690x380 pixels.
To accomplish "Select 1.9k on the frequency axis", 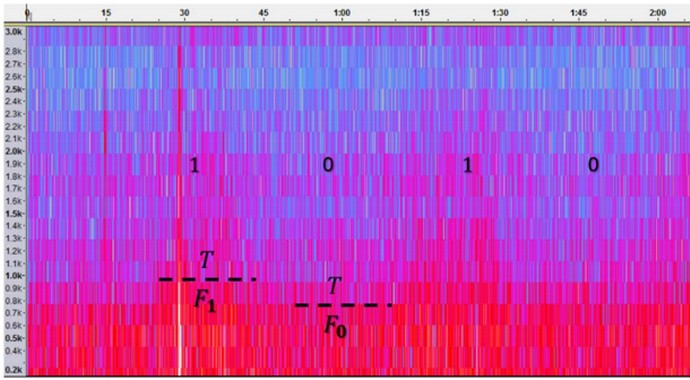I will (x=13, y=164).
